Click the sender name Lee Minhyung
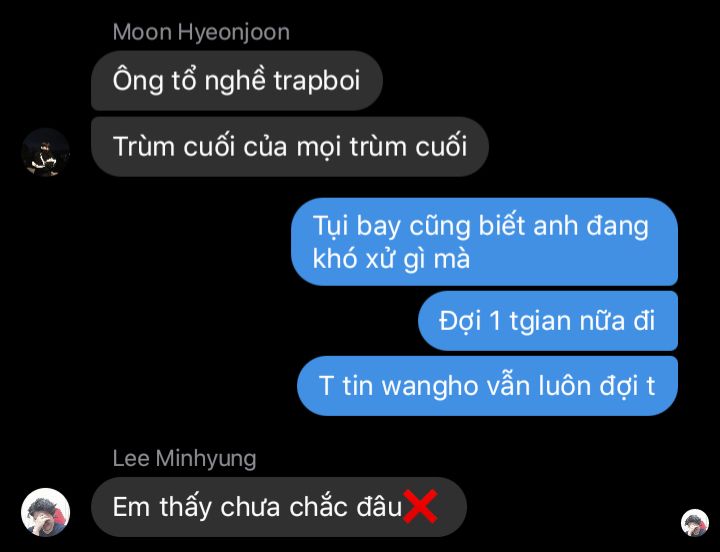720x552 pixels. [184, 459]
